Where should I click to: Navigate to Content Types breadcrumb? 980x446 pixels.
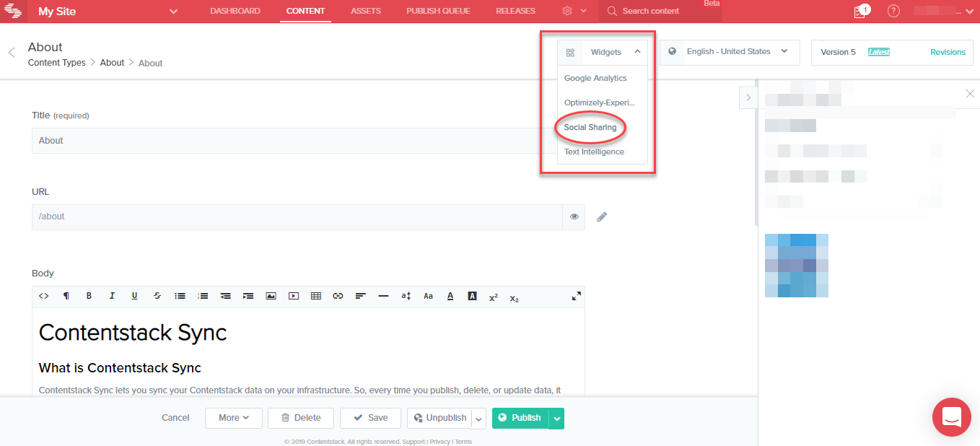pos(57,63)
